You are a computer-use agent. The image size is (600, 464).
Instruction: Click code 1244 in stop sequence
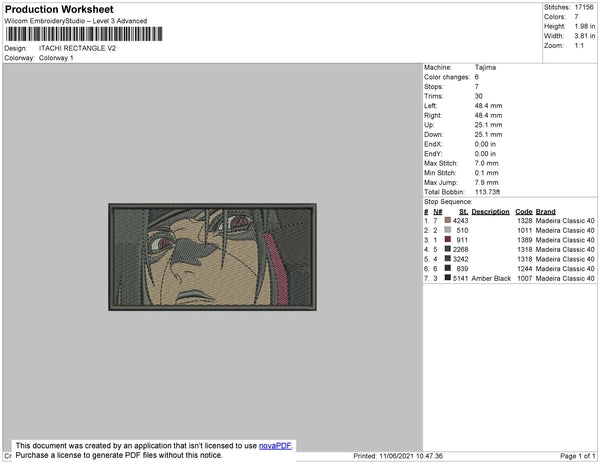click(x=525, y=269)
